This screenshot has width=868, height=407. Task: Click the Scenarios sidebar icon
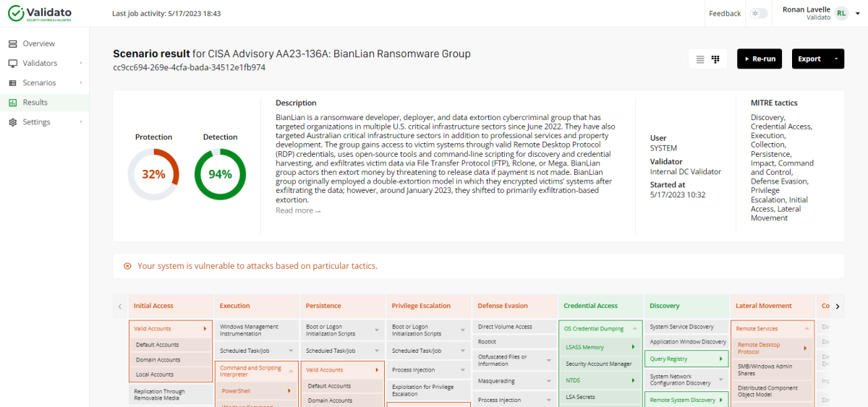[x=13, y=83]
